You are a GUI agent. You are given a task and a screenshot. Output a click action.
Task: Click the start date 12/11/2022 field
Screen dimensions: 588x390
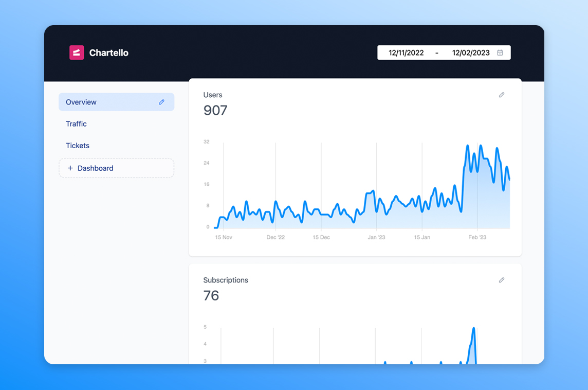[406, 52]
